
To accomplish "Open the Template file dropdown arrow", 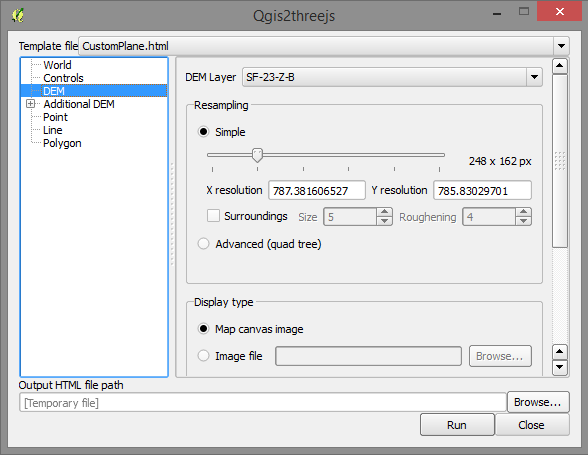I will click(561, 46).
